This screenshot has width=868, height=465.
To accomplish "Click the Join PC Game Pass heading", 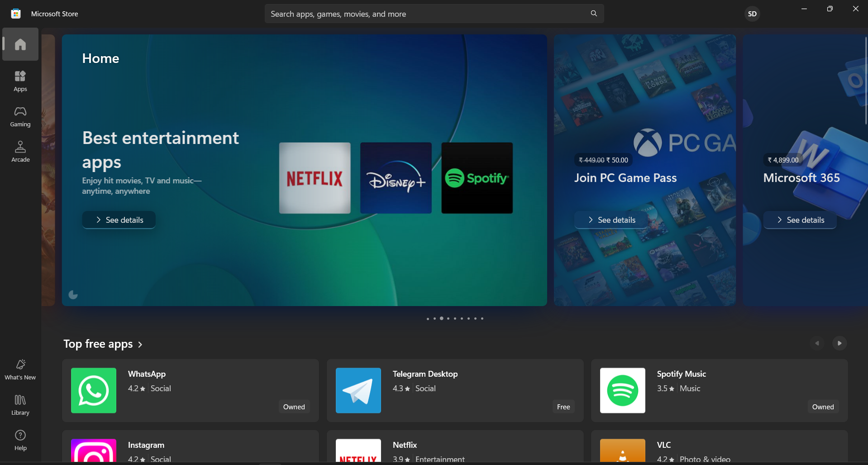I will [625, 178].
